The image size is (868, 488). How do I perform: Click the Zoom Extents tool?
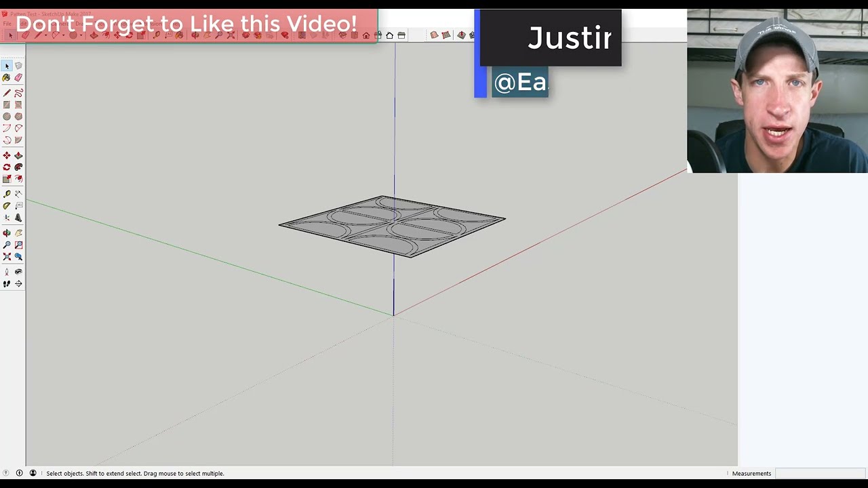pyautogui.click(x=7, y=256)
